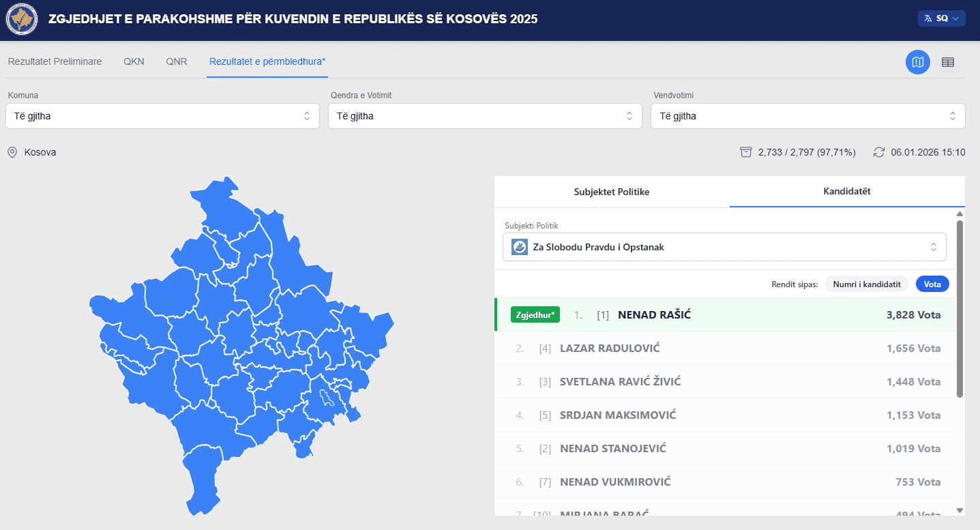980x530 pixels.
Task: Click the translate language icon
Action: (927, 19)
